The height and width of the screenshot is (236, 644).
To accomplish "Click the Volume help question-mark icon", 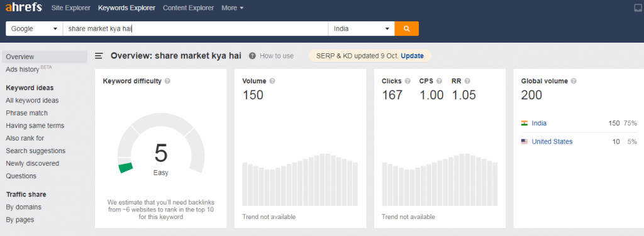I will point(272,81).
